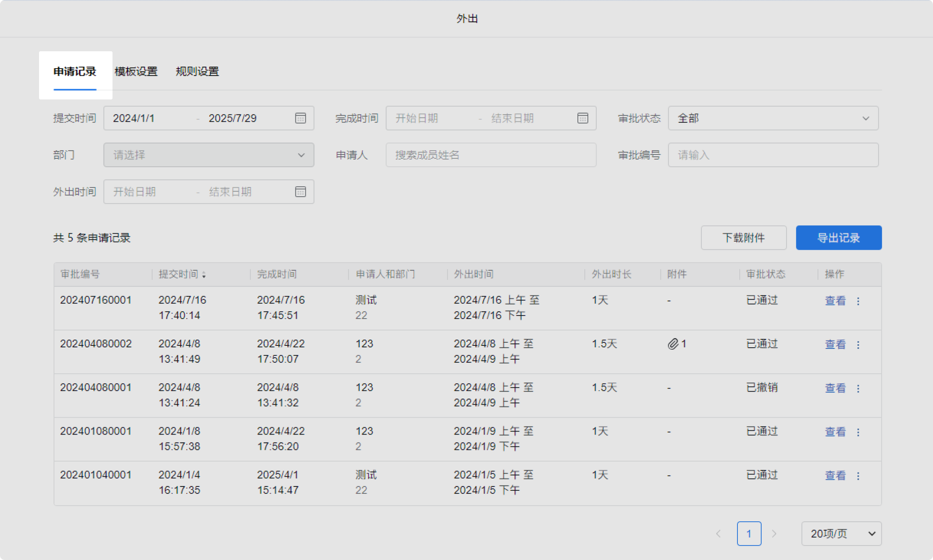Open more options for record 202407160001
Screen dimensions: 933x560
coord(858,301)
